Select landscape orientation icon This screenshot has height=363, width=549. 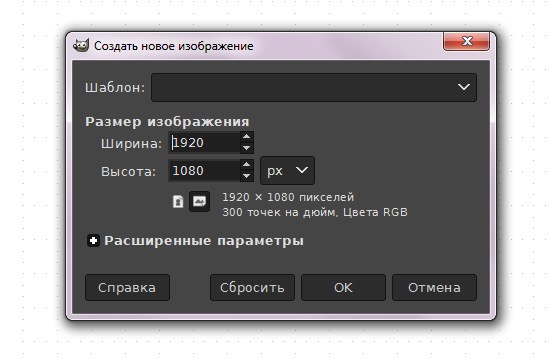[200, 201]
